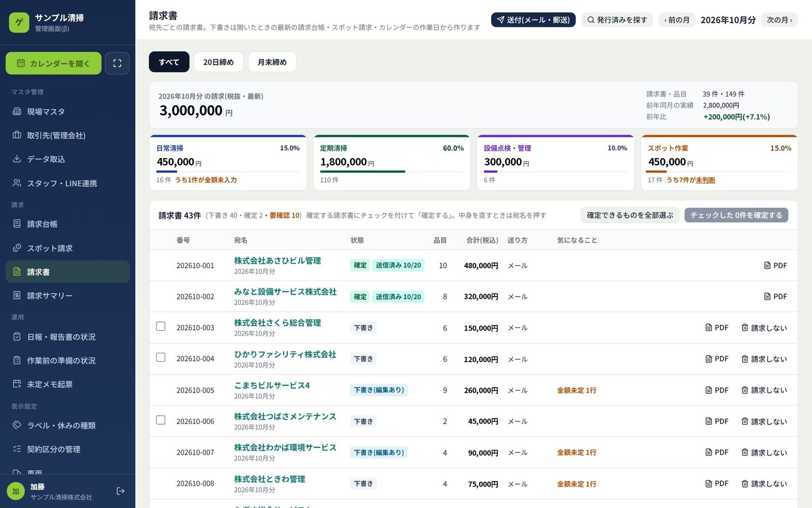The image size is (812, 508).
Task: Switch to the 20日締め tab
Action: [x=219, y=62]
